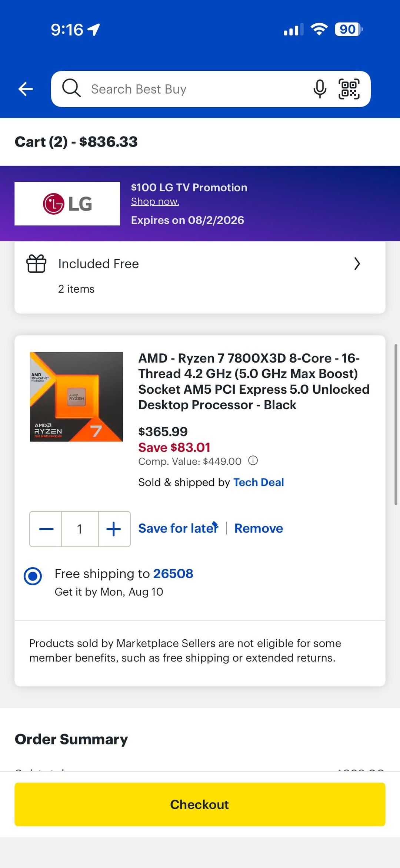Image resolution: width=400 pixels, height=868 pixels.
Task: Tap the LG logo promotion banner
Action: point(67,203)
